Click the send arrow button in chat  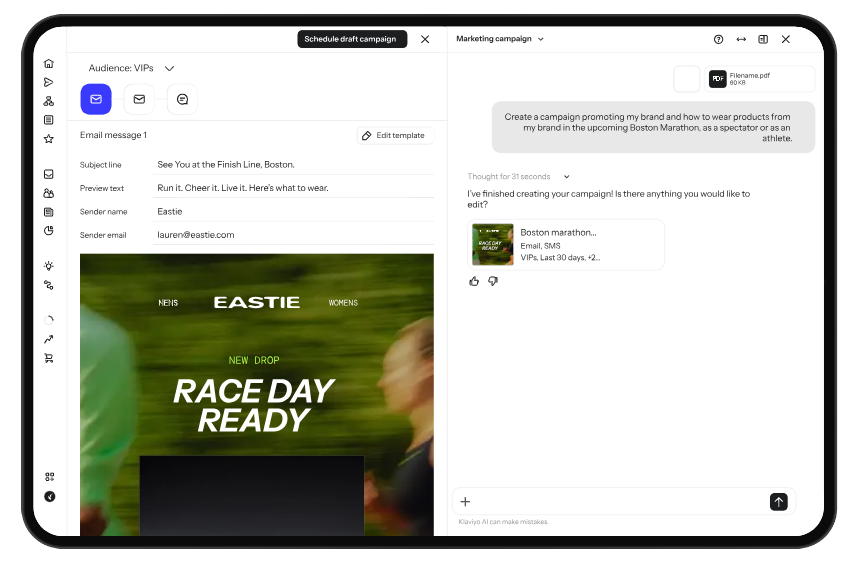pyautogui.click(x=778, y=502)
